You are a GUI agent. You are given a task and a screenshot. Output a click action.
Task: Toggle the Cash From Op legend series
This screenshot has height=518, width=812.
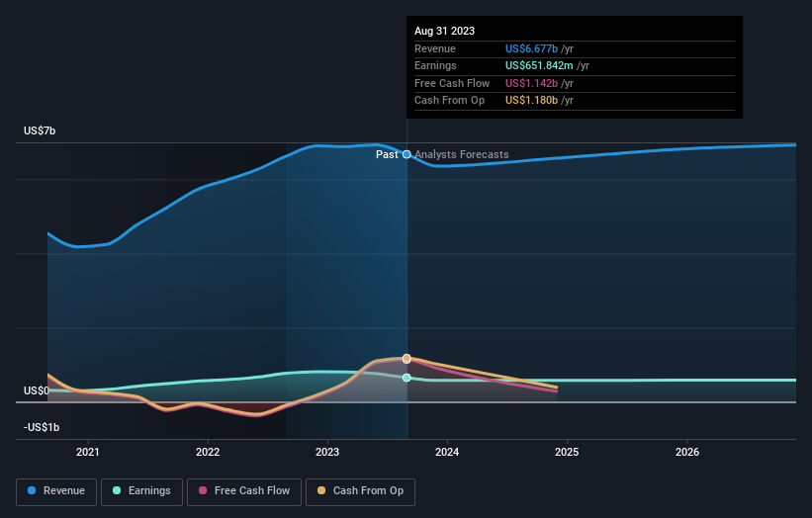[360, 491]
